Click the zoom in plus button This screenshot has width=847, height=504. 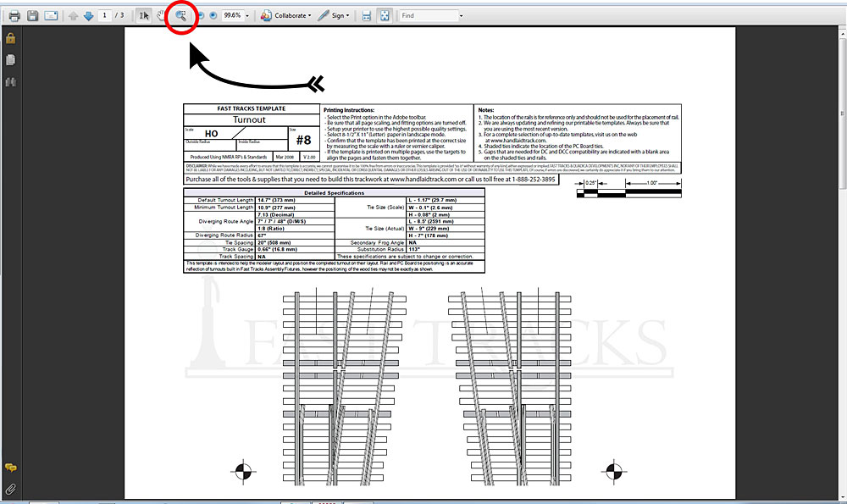click(x=213, y=16)
